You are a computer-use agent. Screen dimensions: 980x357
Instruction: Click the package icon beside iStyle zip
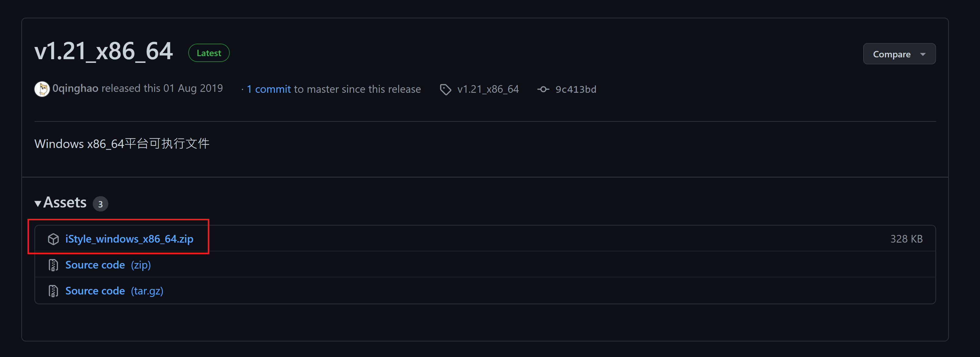click(53, 239)
